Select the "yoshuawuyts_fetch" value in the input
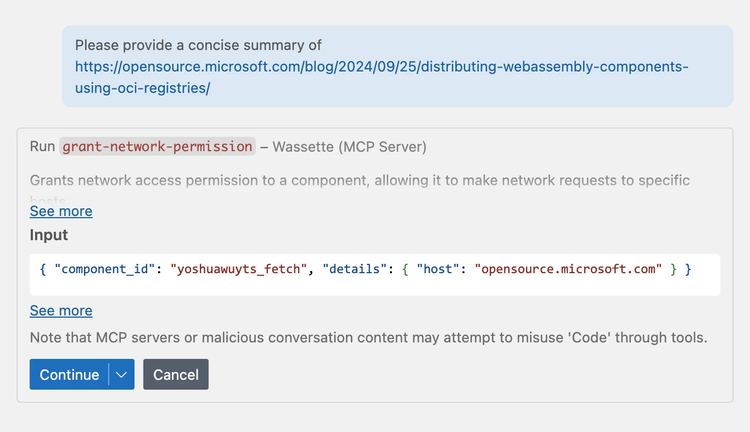The height and width of the screenshot is (432, 750). [238, 270]
